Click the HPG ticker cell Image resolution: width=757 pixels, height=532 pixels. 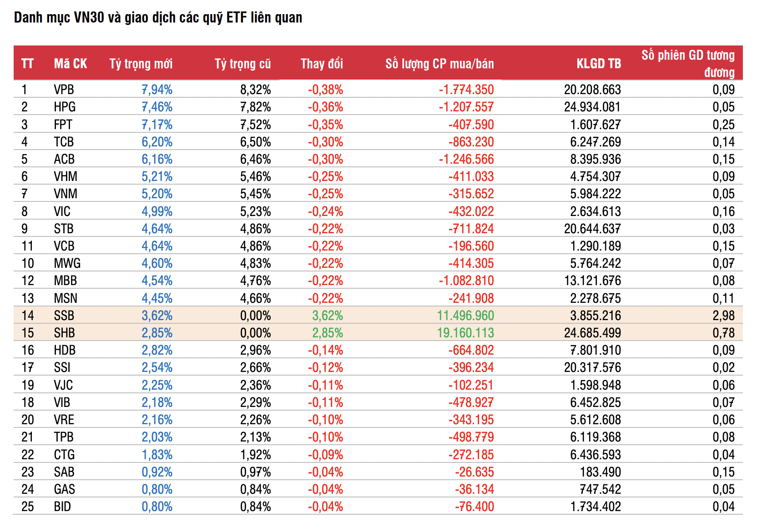click(65, 107)
